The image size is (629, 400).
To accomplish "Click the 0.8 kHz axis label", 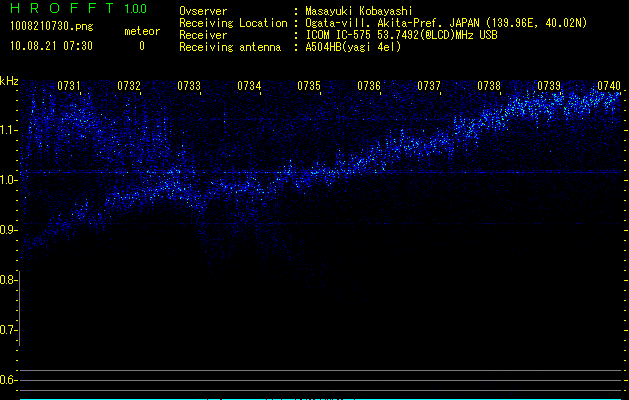I will coord(8,280).
